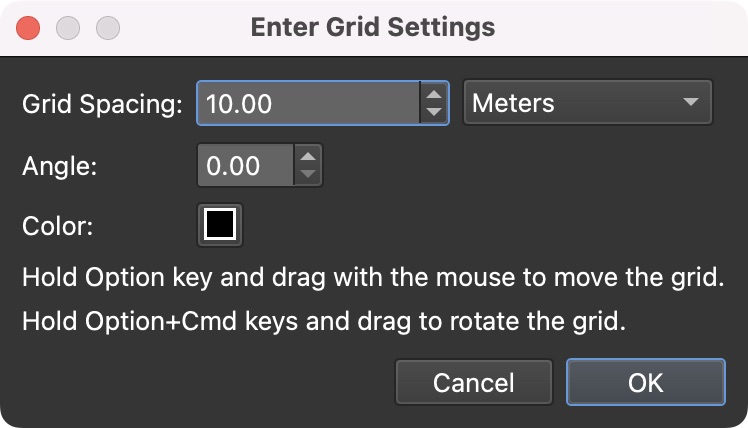Click the gray zoom window button
748x428 pixels.
coord(107,27)
